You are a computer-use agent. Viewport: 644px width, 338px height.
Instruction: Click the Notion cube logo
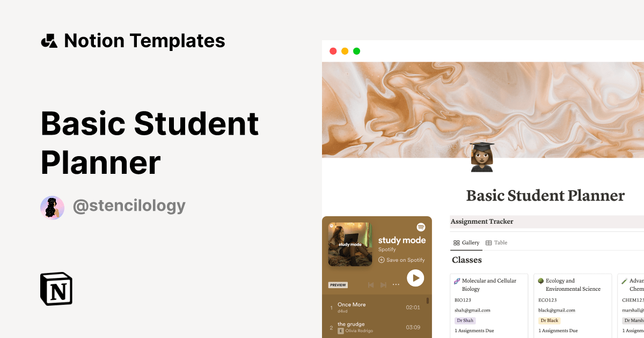click(x=56, y=289)
